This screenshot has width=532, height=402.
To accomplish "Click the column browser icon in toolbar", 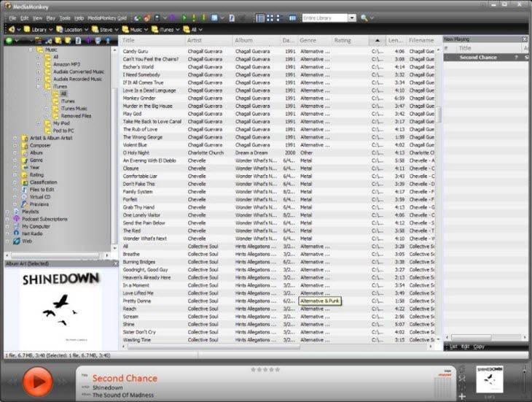I will (x=292, y=18).
